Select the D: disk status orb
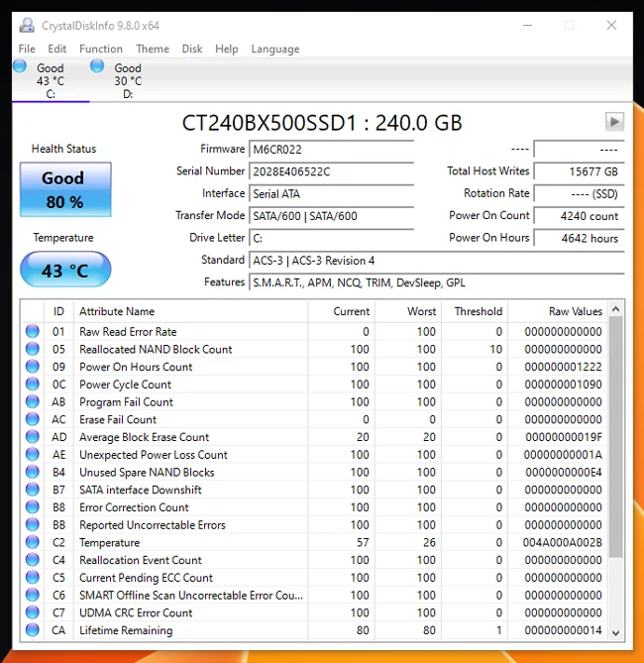The height and width of the screenshot is (663, 644). click(97, 66)
